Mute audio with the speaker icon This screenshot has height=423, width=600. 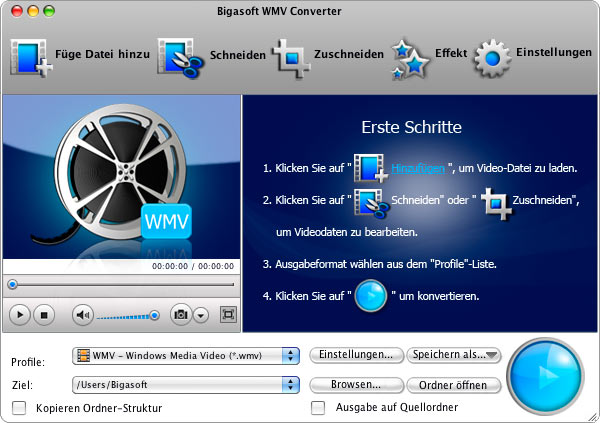click(x=83, y=315)
